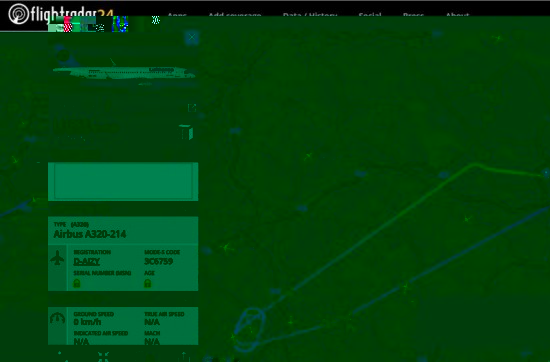550x362 pixels.
Task: Select the circular holding-pattern flight trail on map
Action: (x=249, y=329)
